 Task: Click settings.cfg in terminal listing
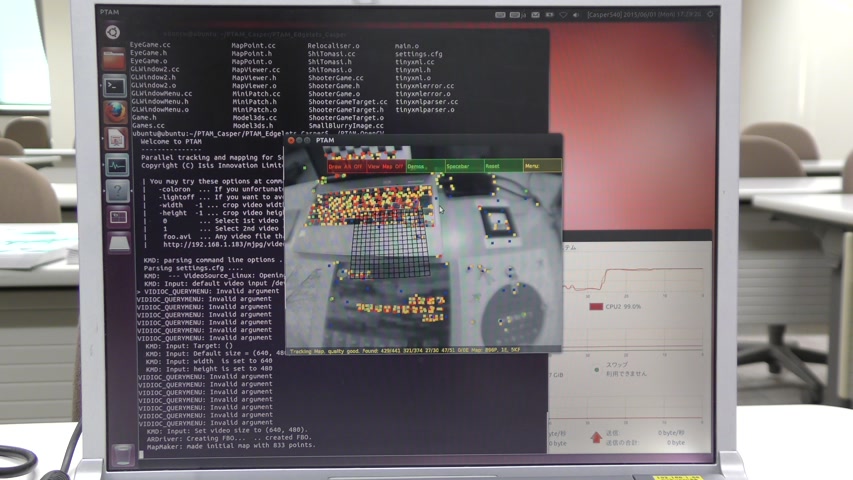(418, 54)
